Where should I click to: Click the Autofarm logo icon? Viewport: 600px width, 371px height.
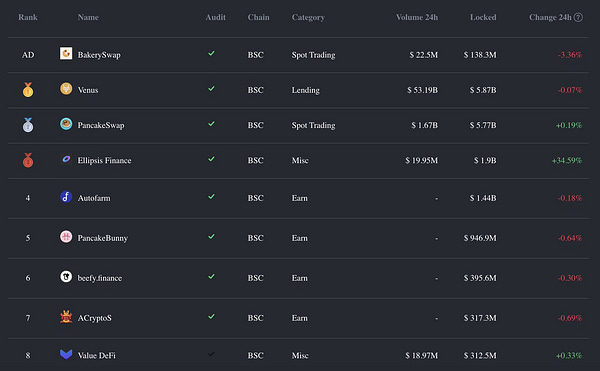point(66,197)
